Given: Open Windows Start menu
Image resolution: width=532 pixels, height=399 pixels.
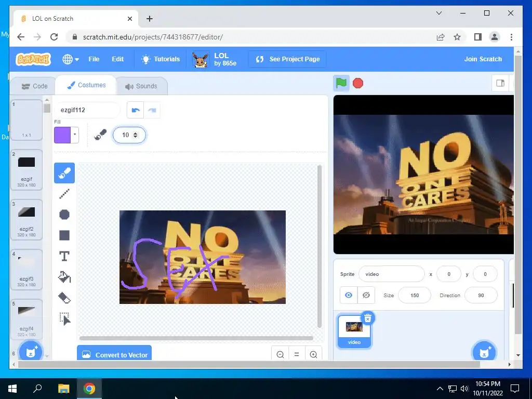Looking at the screenshot, I should tap(12, 389).
